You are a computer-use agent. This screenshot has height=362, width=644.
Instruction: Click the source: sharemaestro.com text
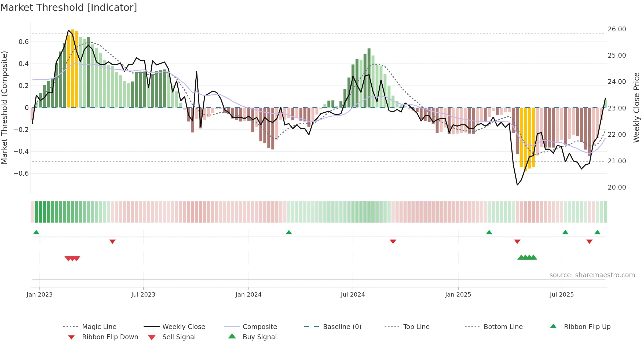point(592,275)
